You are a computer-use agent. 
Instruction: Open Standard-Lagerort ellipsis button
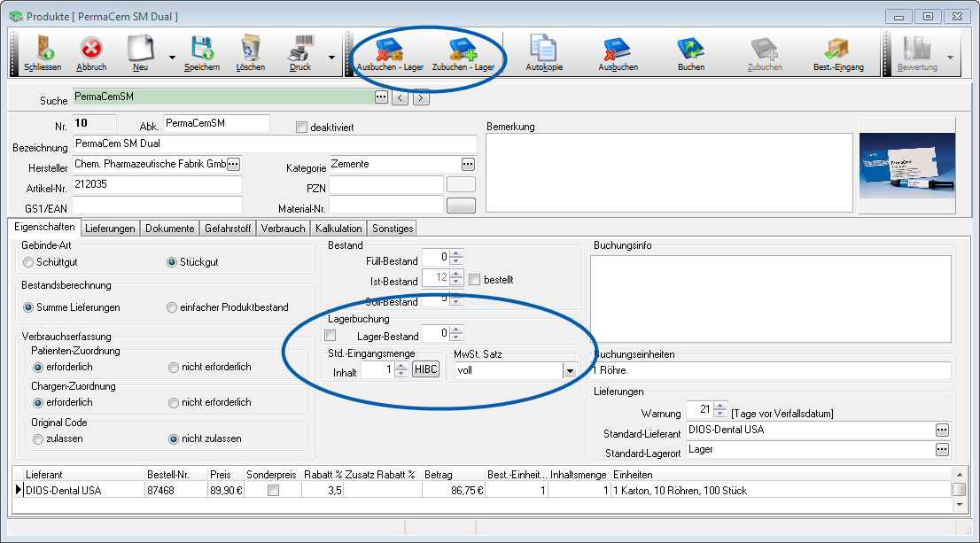pos(942,450)
